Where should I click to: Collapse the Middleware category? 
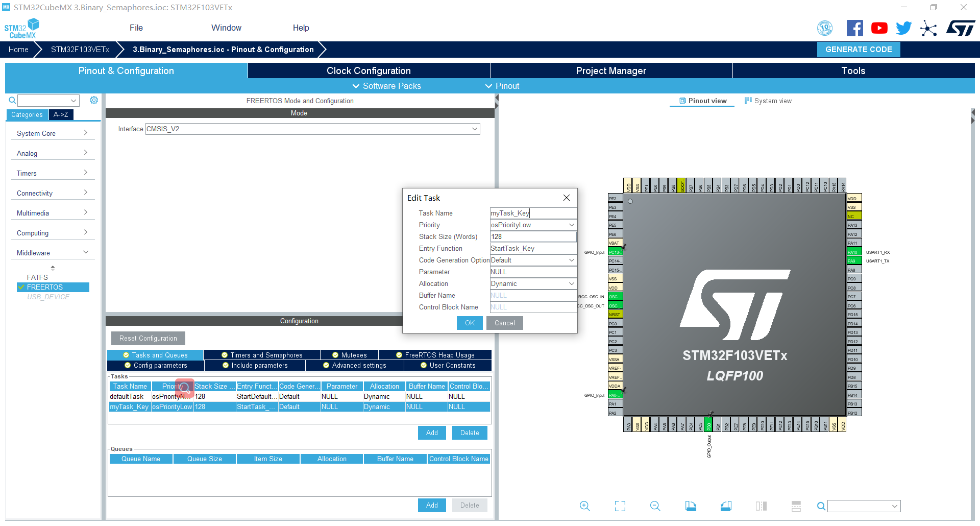point(85,251)
